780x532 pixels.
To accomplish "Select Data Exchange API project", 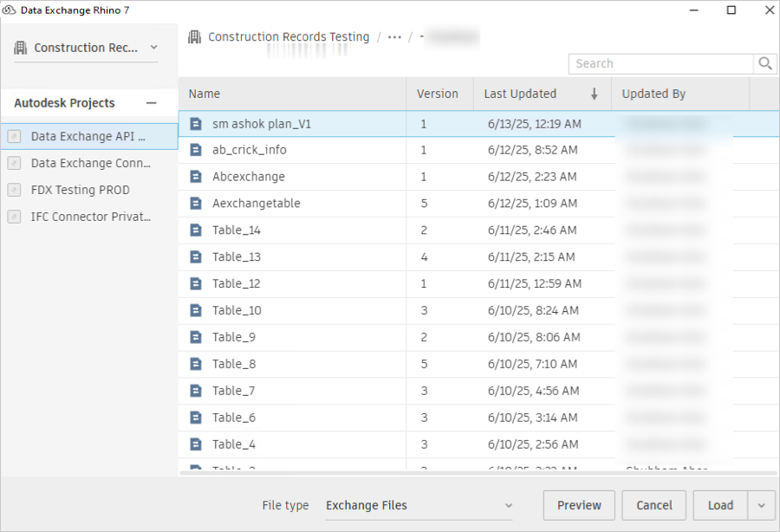I will pyautogui.click(x=89, y=136).
